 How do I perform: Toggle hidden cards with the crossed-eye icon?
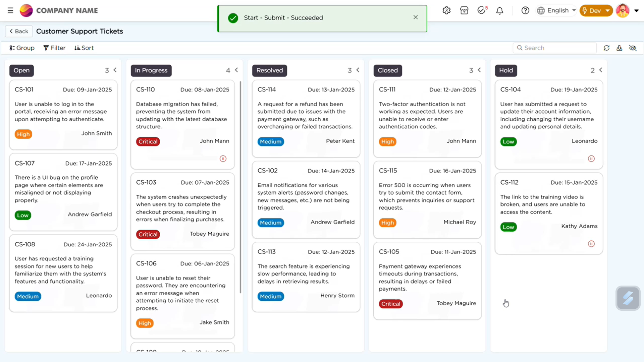[633, 48]
